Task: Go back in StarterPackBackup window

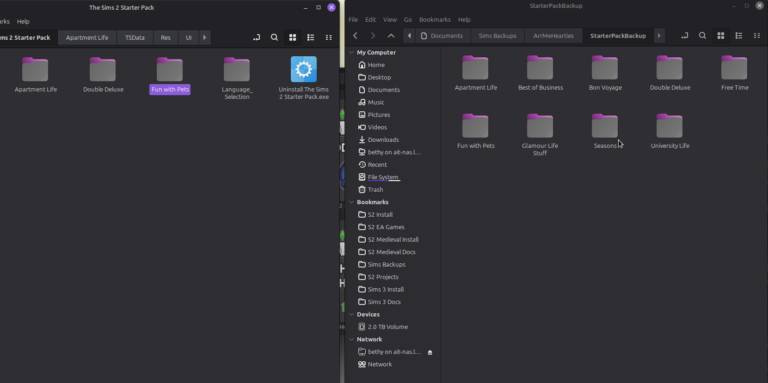Action: coord(356,36)
